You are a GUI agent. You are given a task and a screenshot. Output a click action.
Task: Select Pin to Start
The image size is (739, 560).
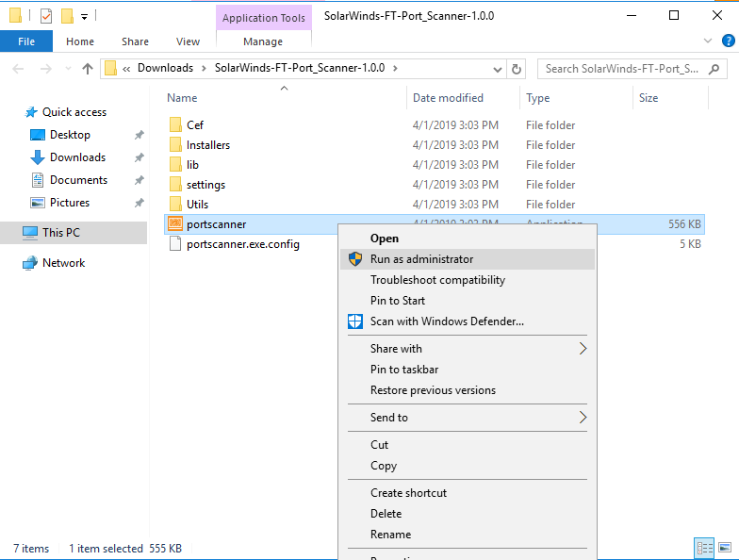(x=468, y=300)
